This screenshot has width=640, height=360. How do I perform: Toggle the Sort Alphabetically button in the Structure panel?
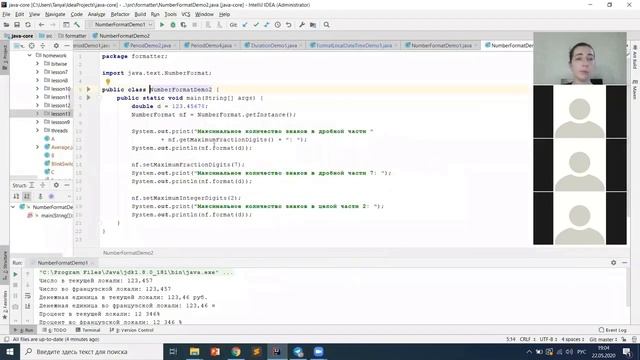[27, 197]
